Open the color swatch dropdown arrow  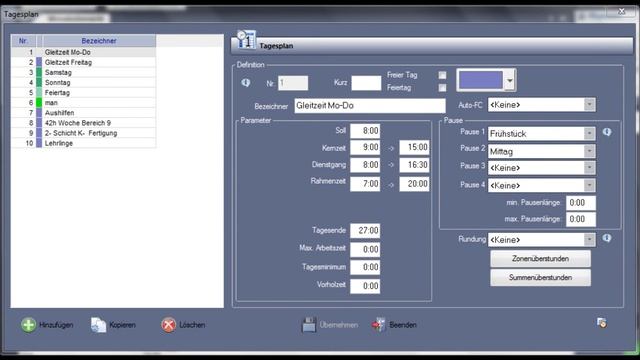pos(510,80)
